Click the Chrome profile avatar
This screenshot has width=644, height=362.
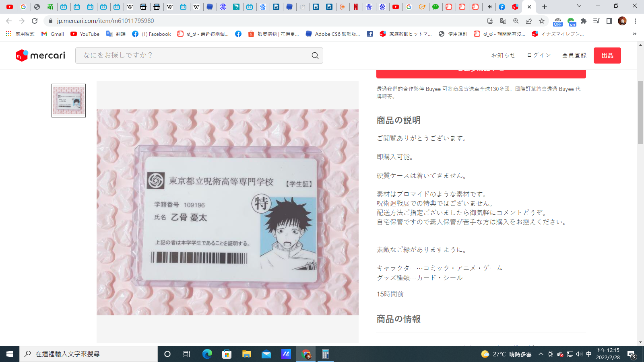click(622, 21)
